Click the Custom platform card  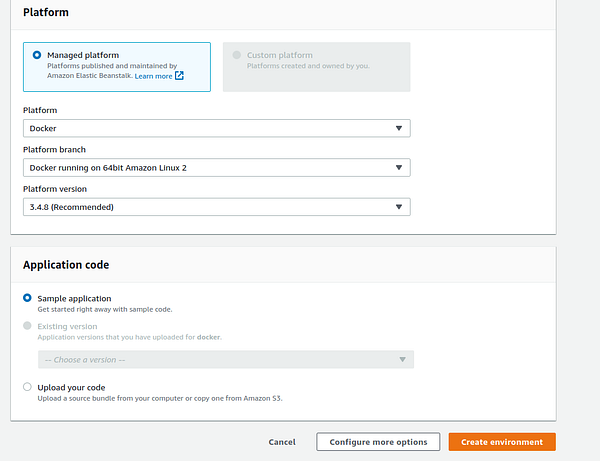(x=316, y=67)
